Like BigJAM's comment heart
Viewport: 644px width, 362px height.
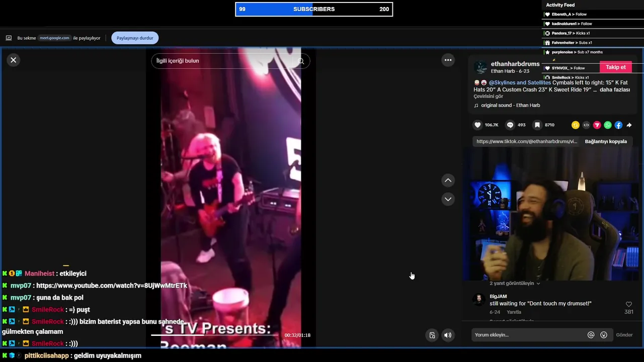(628, 304)
